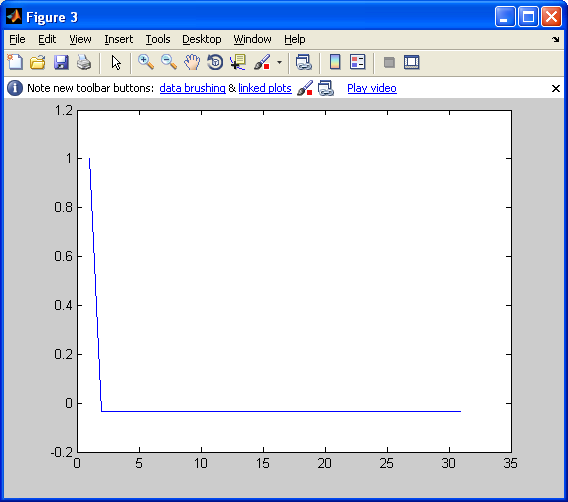Select the Rotate 3D tool

pyautogui.click(x=215, y=62)
